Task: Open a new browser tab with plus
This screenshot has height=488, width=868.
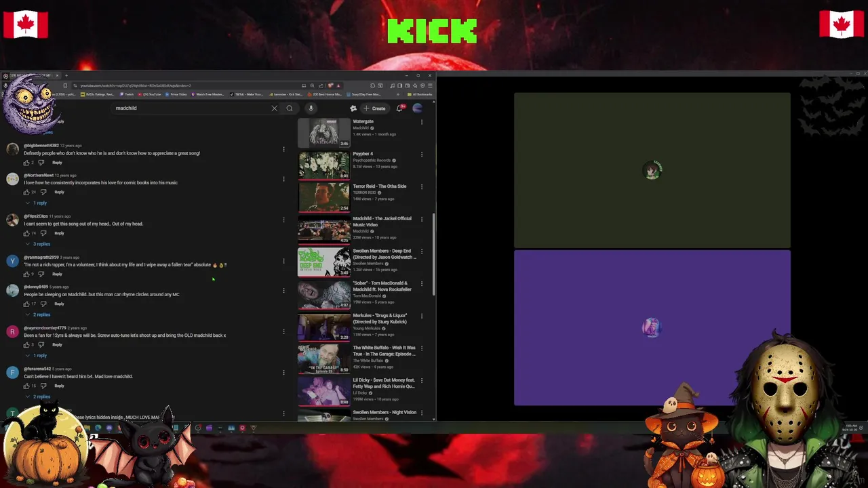Action: (66, 75)
